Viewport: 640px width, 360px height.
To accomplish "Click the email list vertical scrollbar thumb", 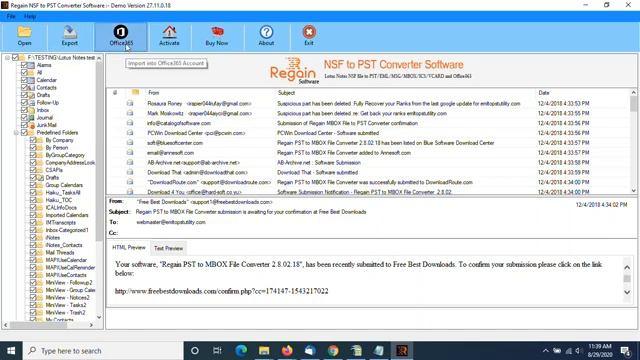I will (x=633, y=104).
